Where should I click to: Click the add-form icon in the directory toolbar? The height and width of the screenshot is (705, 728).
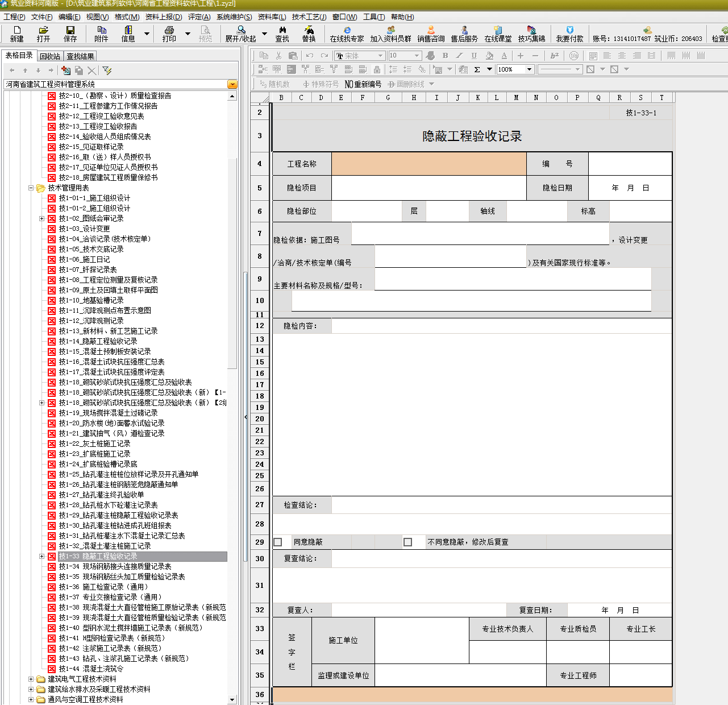tap(66, 70)
